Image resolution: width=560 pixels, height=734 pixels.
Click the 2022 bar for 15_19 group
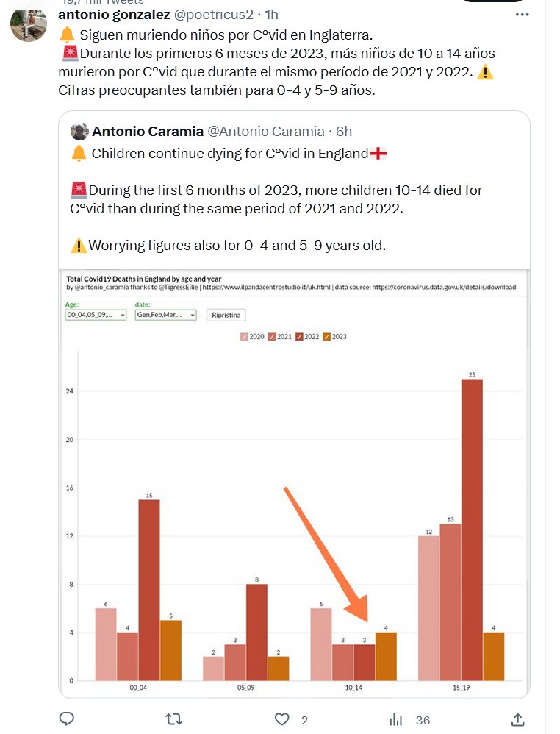473,530
